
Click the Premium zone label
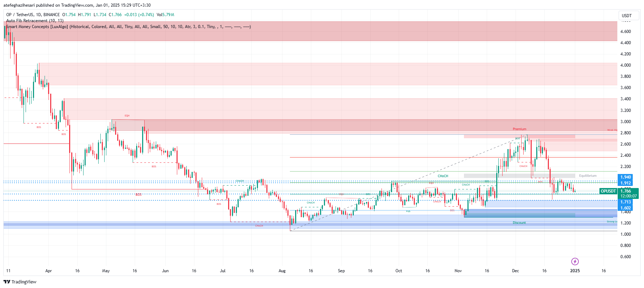tap(519, 129)
